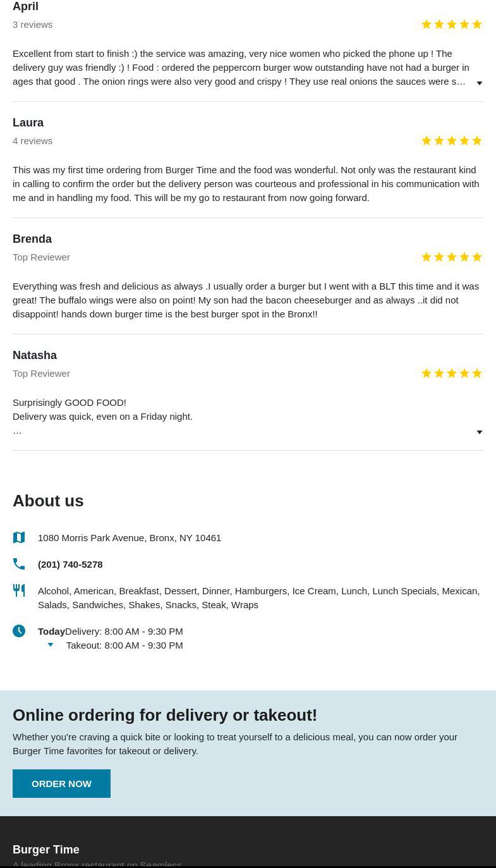Click reviewer name Natasha
The height and width of the screenshot is (868, 496).
[35, 355]
